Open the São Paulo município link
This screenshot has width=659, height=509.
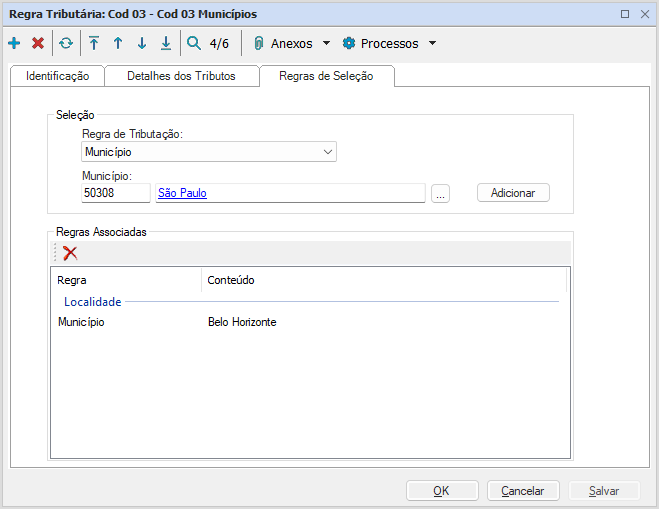pos(182,193)
